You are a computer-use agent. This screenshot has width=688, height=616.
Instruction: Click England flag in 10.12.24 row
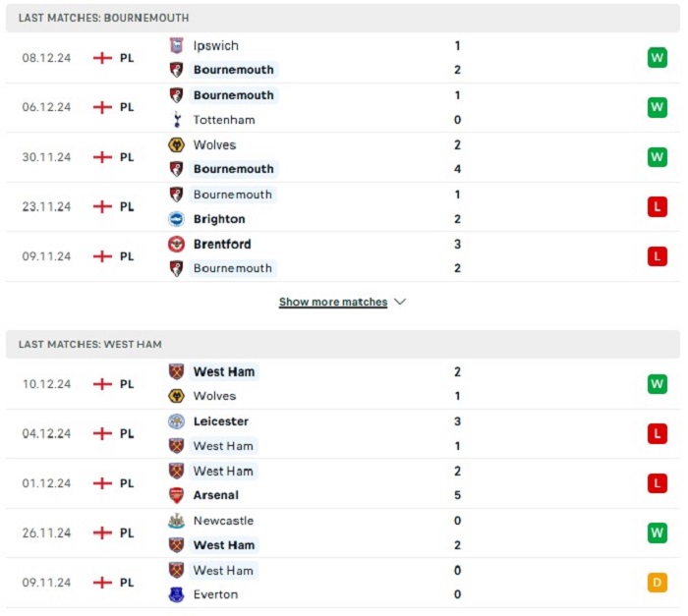coord(102,384)
